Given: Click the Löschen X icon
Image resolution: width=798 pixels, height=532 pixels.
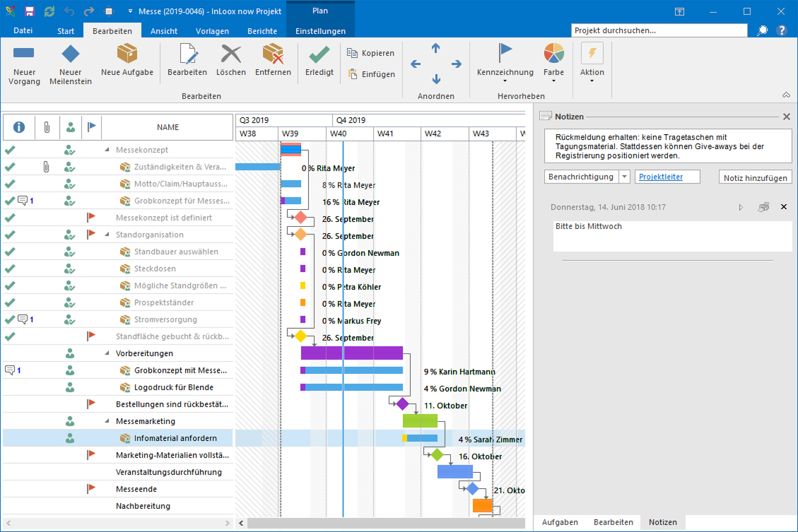Looking at the screenshot, I should [x=231, y=54].
